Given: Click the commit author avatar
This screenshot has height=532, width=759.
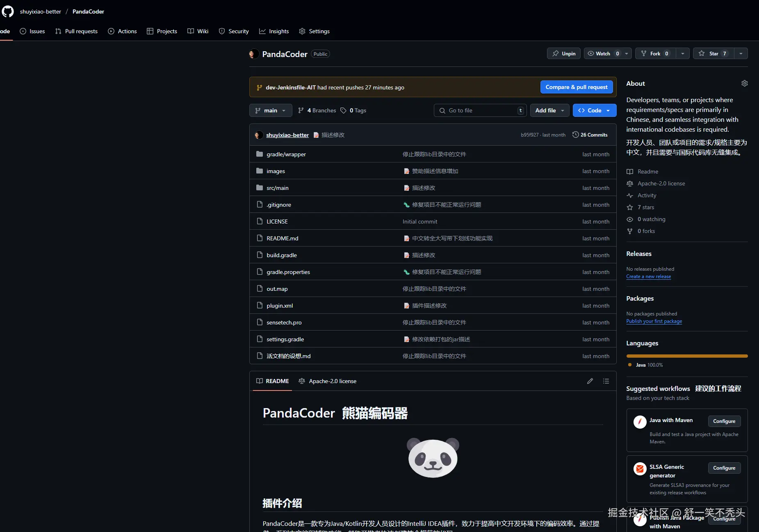Looking at the screenshot, I should coord(259,135).
